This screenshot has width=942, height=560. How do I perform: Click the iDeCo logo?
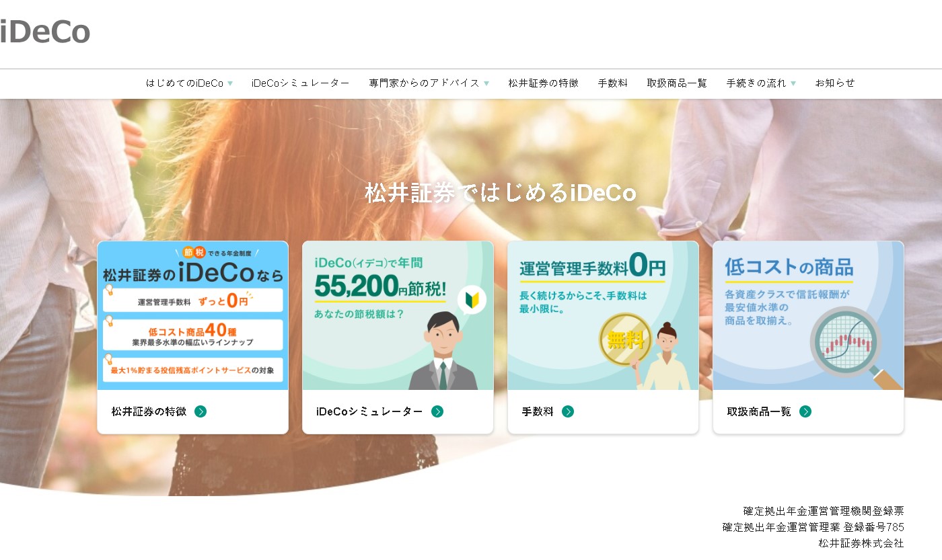click(44, 32)
